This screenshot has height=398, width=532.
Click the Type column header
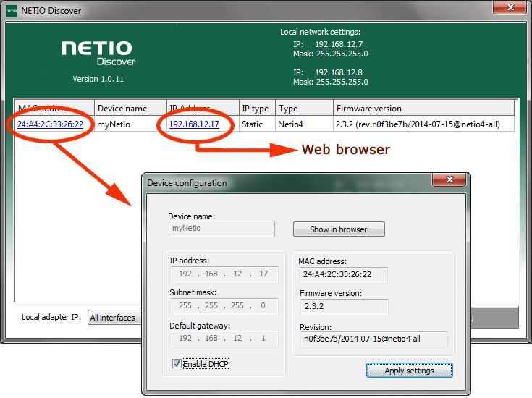[x=304, y=109]
